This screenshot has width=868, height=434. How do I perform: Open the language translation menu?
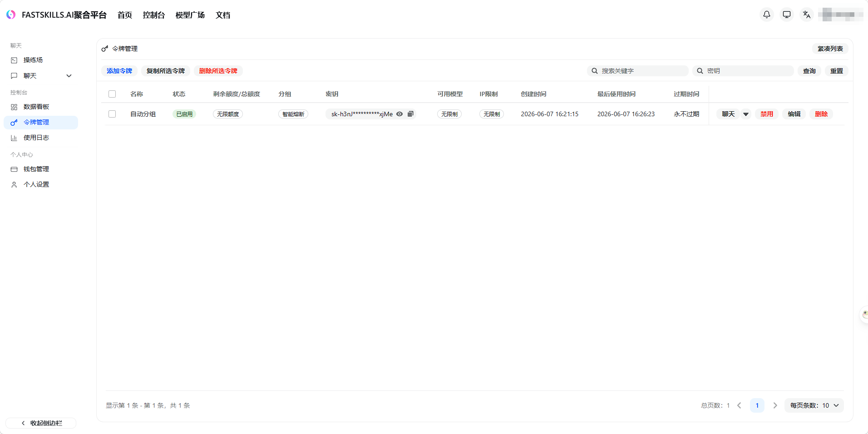point(807,15)
